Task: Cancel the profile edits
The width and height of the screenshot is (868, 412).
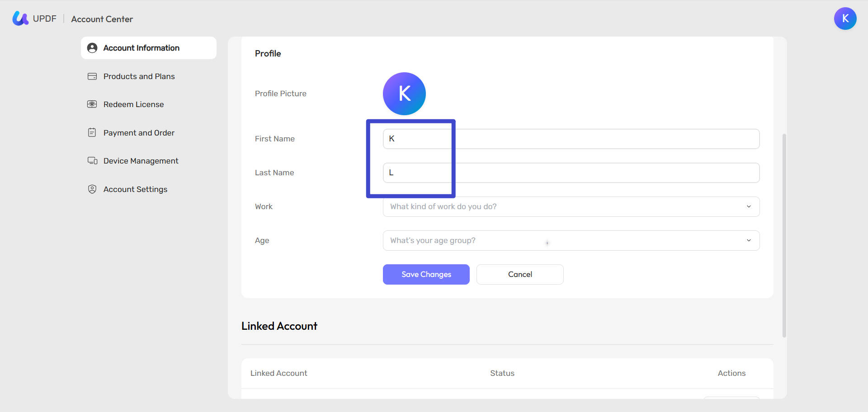Action: point(520,274)
